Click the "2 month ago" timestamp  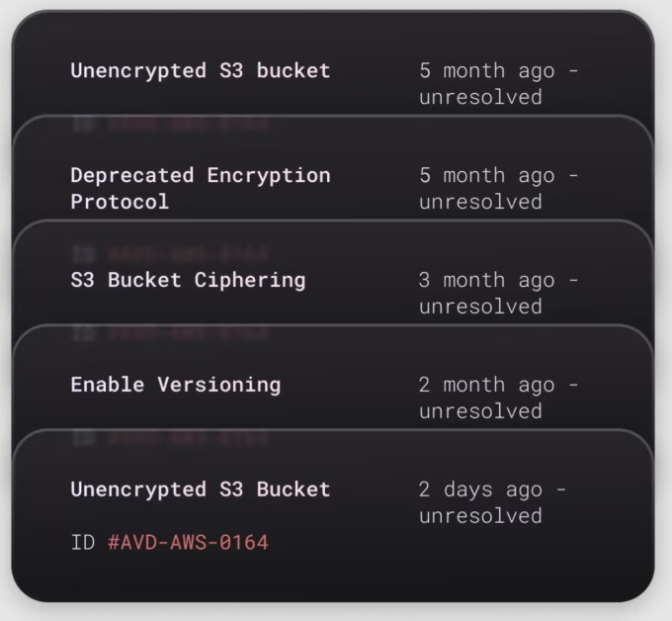(x=486, y=385)
